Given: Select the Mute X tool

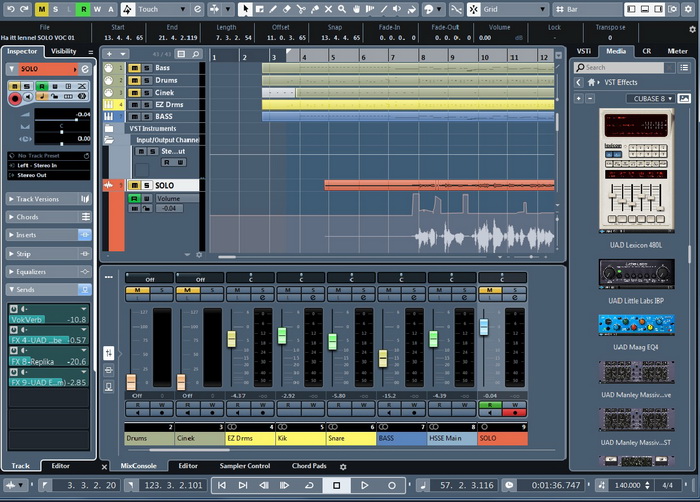Looking at the screenshot, I should coord(328,9).
